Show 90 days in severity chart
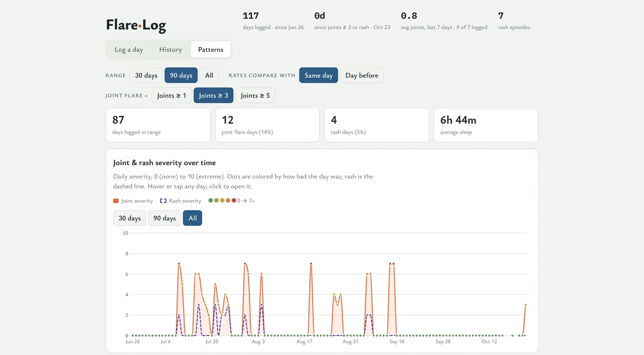 tap(165, 218)
